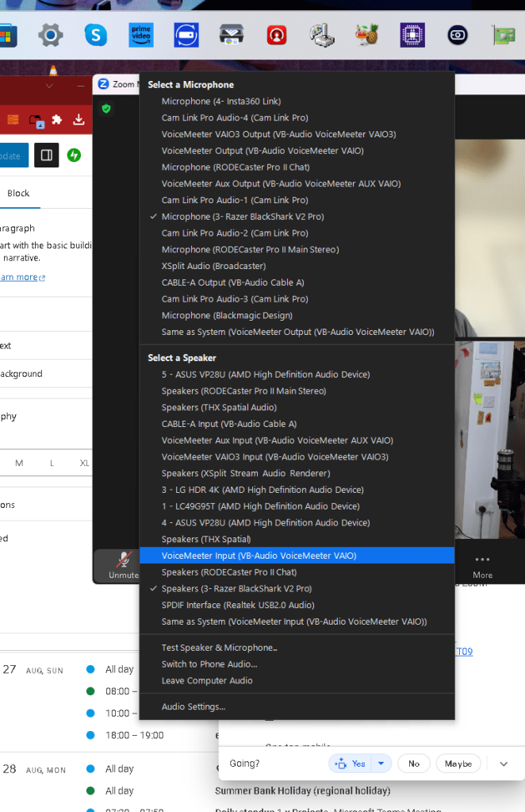Select checked Speakers (3- Razer BlackShark V2 Pro)
The height and width of the screenshot is (812, 525).
(x=297, y=589)
